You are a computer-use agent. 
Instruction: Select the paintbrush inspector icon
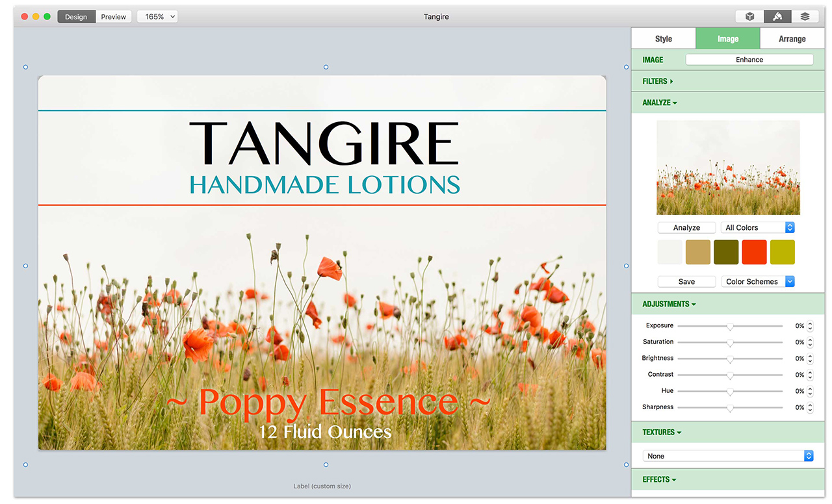pos(777,17)
